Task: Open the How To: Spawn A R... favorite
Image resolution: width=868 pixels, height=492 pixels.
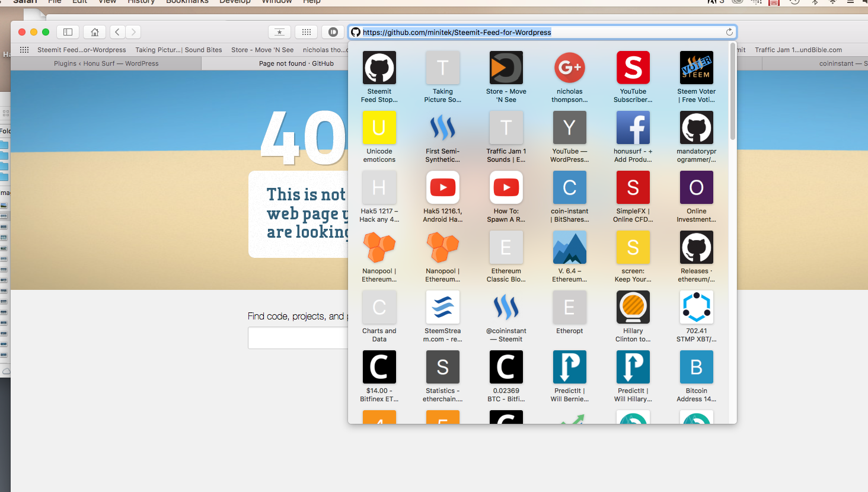Action: pyautogui.click(x=506, y=187)
